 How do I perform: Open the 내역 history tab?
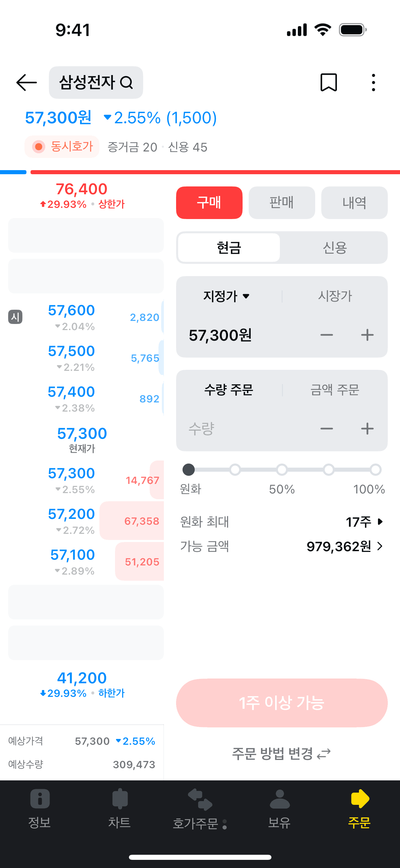pyautogui.click(x=354, y=203)
